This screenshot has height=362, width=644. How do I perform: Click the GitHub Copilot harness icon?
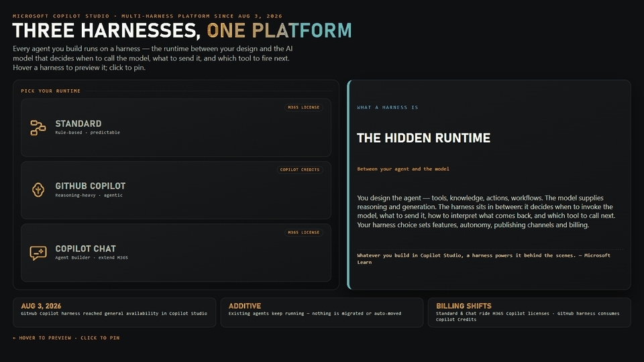point(38,190)
